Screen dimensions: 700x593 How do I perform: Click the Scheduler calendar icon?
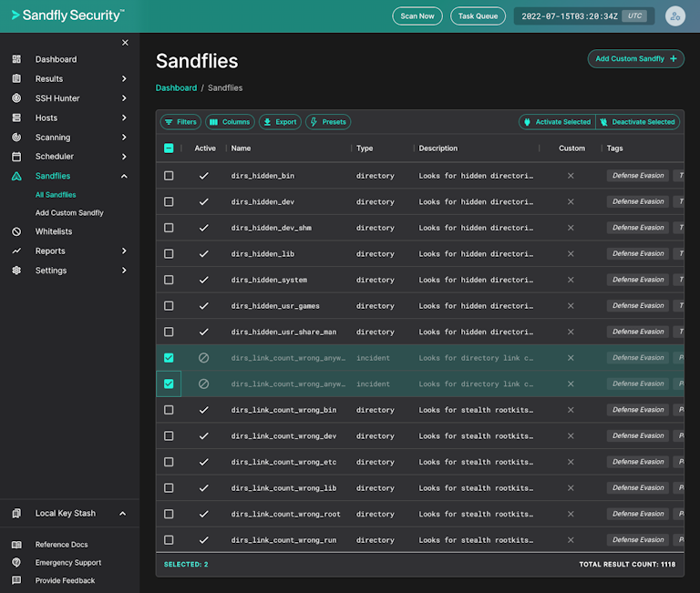(x=16, y=157)
